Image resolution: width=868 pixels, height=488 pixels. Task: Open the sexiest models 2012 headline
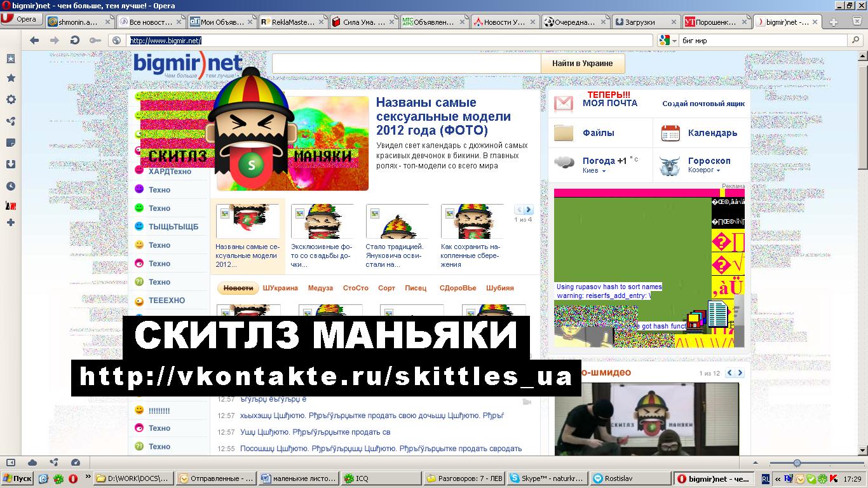[444, 116]
